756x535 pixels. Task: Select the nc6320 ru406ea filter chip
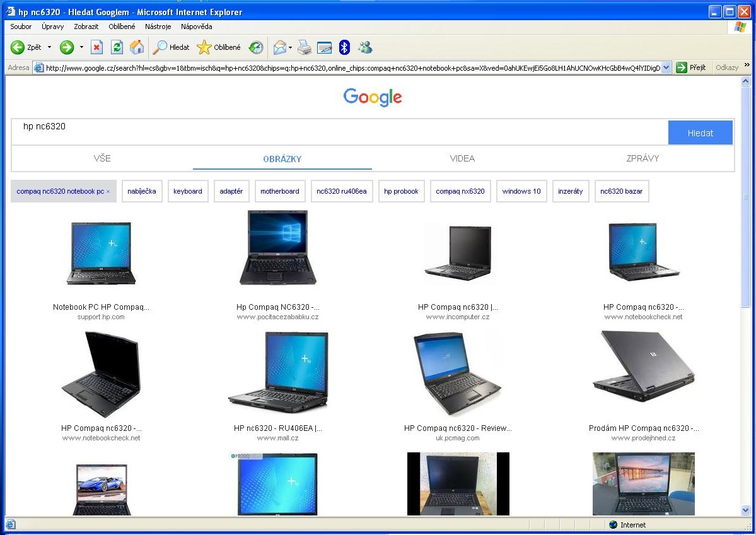point(341,191)
